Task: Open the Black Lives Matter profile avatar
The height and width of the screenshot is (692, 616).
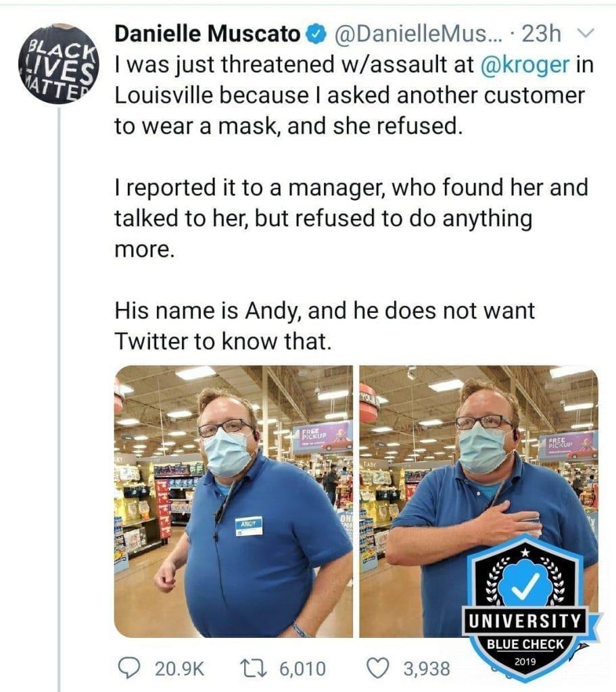Action: tap(58, 64)
